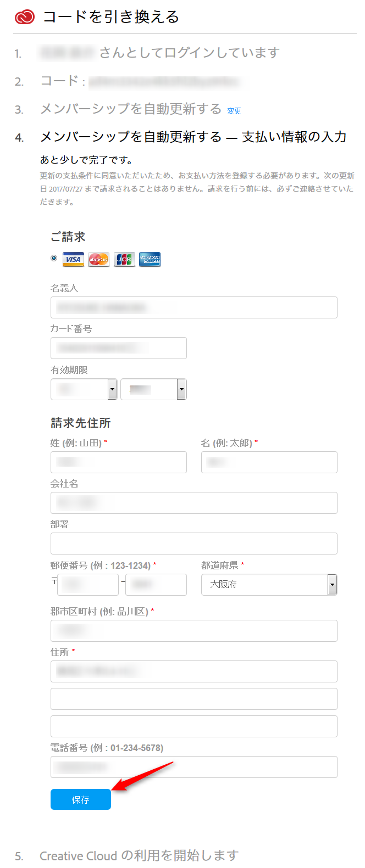Click the American Express card icon
The height and width of the screenshot is (868, 365).
pos(150,259)
